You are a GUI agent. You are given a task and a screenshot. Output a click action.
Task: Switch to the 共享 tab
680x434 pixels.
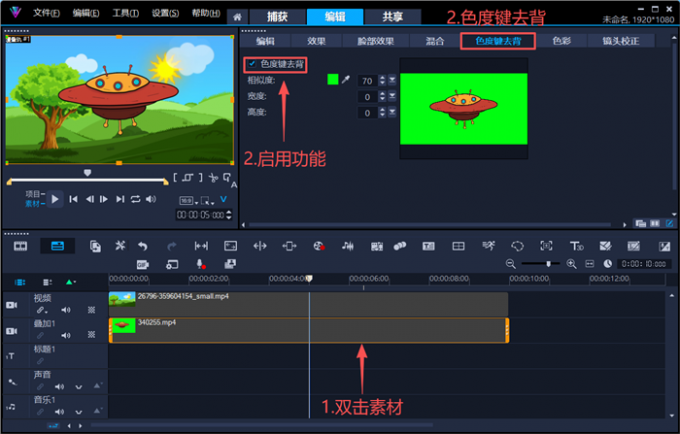click(392, 17)
